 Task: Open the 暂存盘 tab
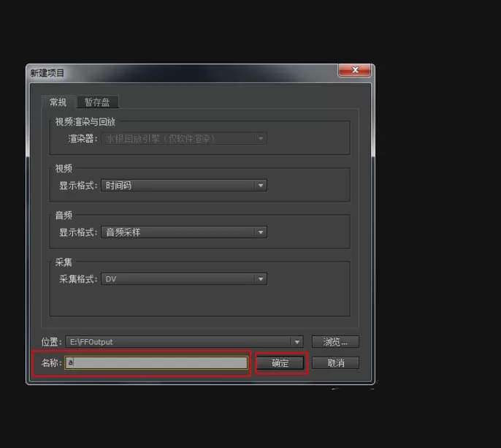[97, 102]
